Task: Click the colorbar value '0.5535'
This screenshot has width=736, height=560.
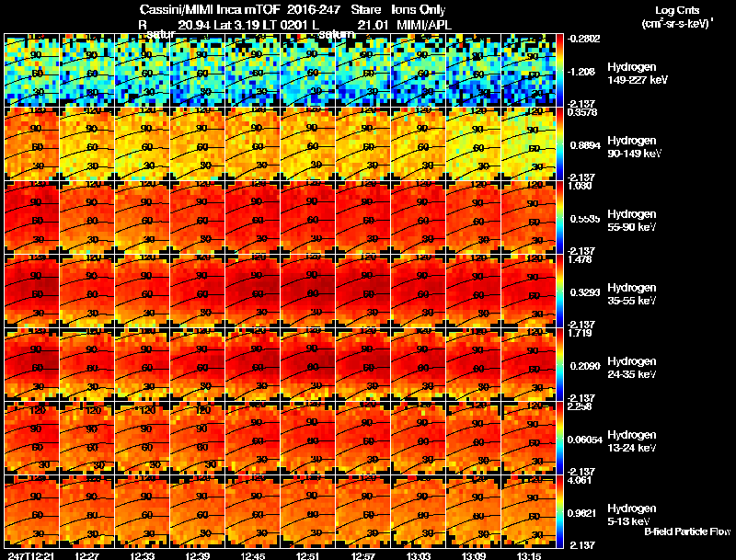Action: pyautogui.click(x=585, y=219)
